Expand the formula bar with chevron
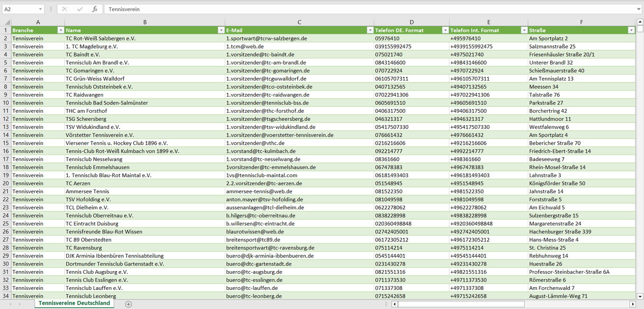The image size is (644, 309). click(639, 9)
